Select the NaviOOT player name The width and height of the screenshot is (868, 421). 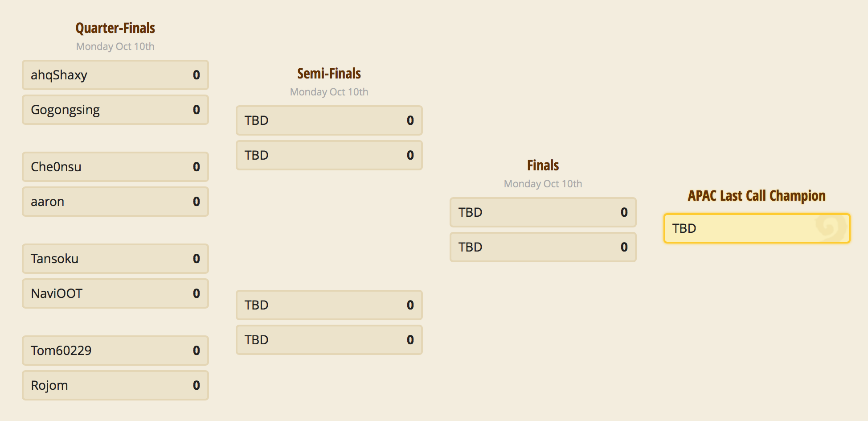coord(57,293)
